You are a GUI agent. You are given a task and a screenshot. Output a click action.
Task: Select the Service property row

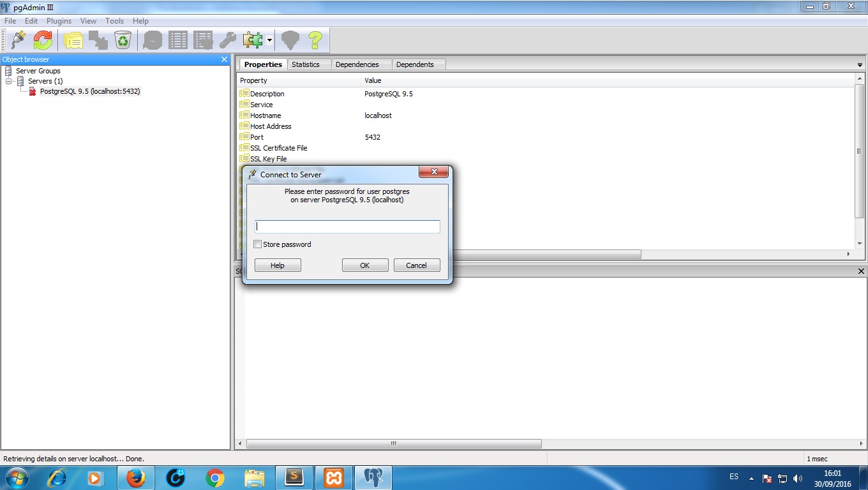(546, 105)
